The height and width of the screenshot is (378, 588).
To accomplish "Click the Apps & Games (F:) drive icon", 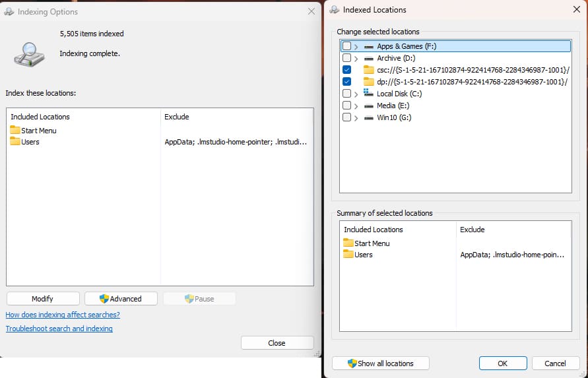I will click(x=368, y=47).
